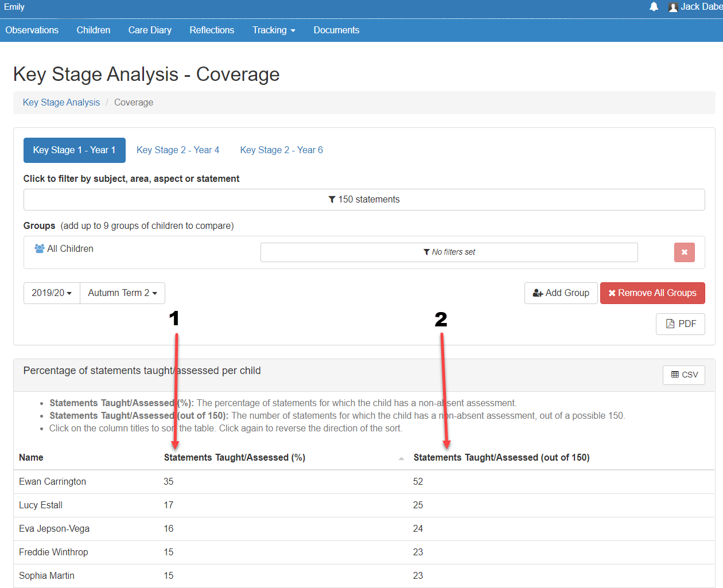Open the No filters set group filter

click(x=449, y=252)
